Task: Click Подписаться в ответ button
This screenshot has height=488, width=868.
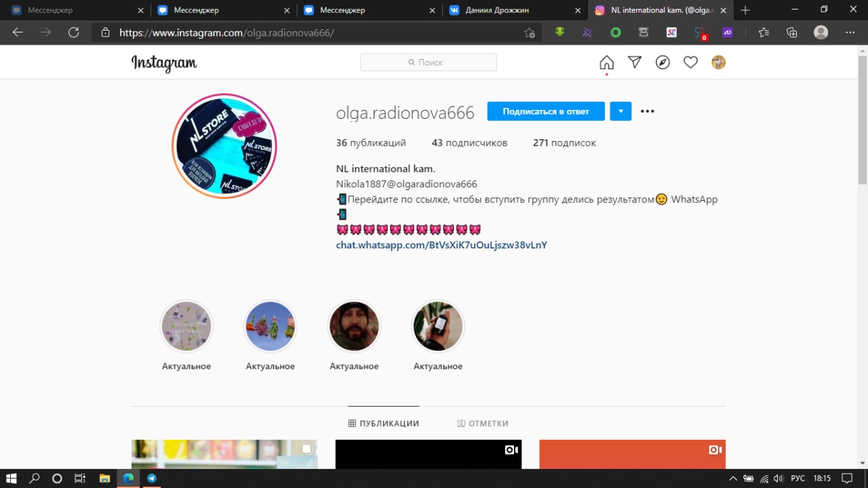Action: coord(546,111)
